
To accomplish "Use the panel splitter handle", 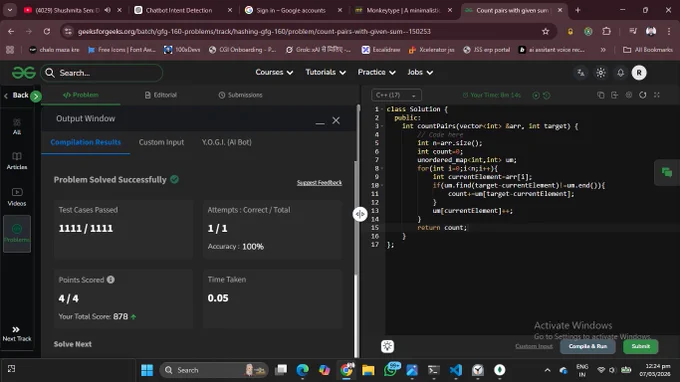I will 360,214.
